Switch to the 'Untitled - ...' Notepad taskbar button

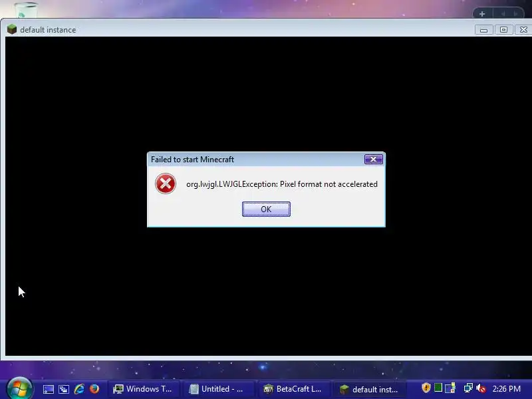coord(219,389)
